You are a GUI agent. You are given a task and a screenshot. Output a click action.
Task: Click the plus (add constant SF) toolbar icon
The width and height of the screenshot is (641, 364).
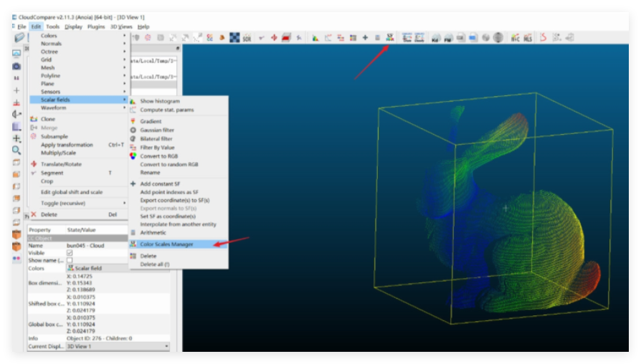tap(365, 37)
